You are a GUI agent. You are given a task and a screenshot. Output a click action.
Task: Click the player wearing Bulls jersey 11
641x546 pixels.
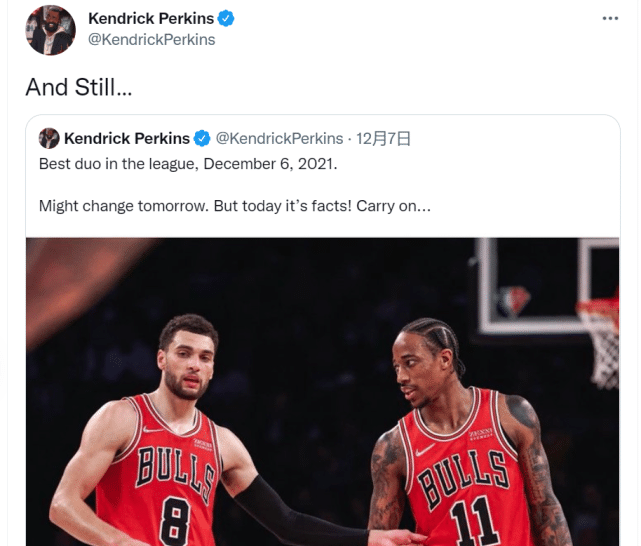point(470,433)
